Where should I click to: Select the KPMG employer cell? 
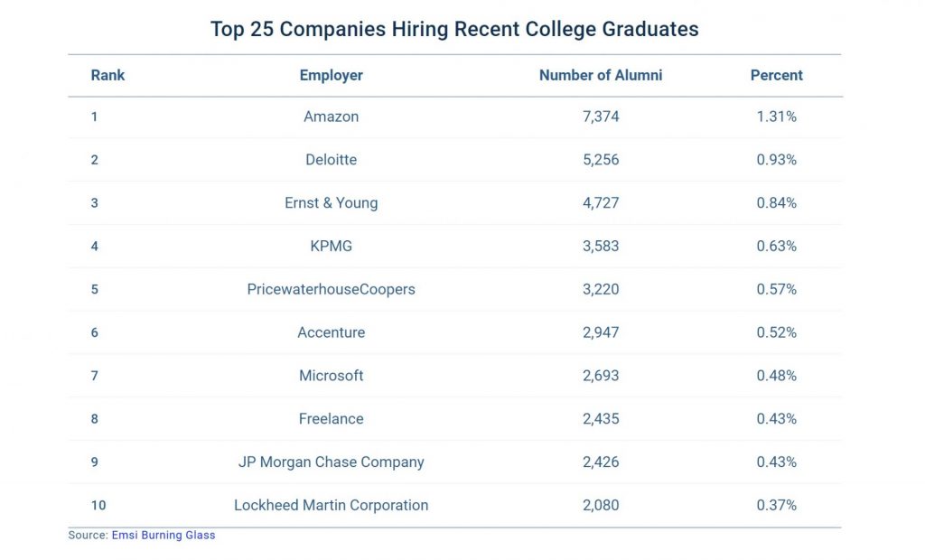tap(332, 246)
